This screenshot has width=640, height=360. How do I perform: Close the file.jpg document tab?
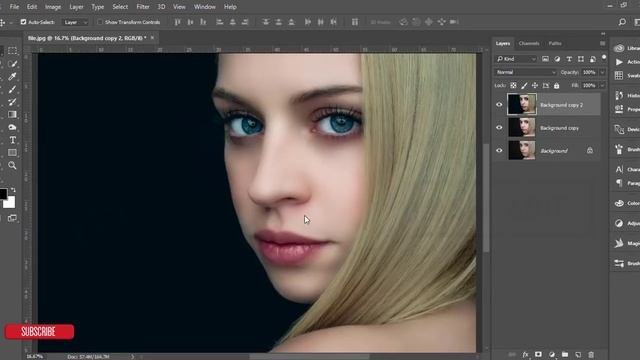(x=152, y=38)
